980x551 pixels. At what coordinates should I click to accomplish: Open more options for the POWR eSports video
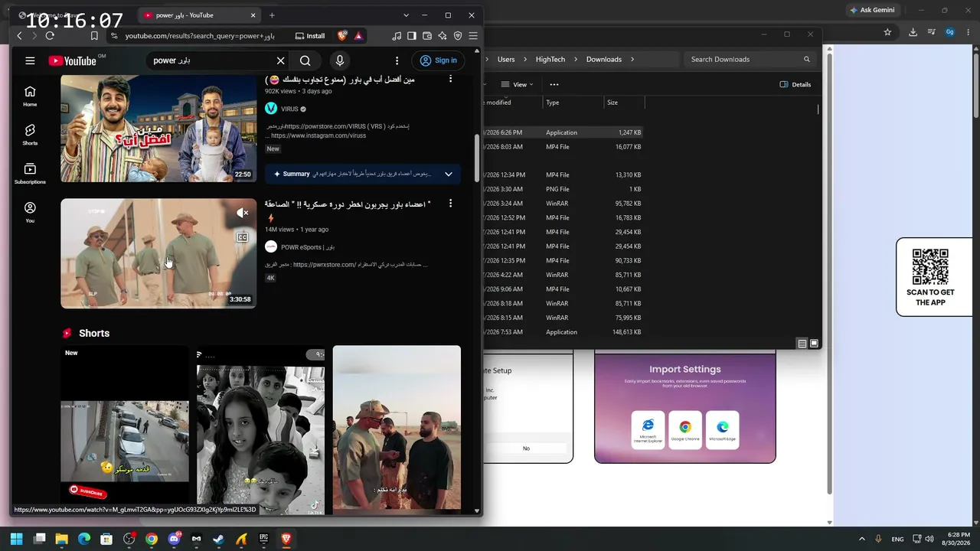tap(450, 204)
